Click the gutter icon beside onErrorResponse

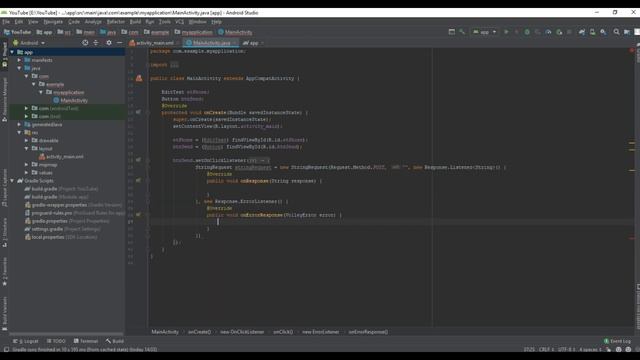(139, 214)
